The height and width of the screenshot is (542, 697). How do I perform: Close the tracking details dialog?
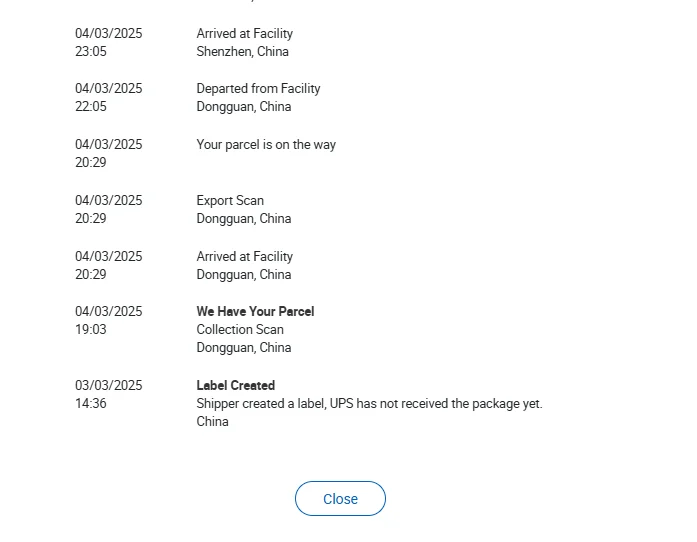(340, 499)
